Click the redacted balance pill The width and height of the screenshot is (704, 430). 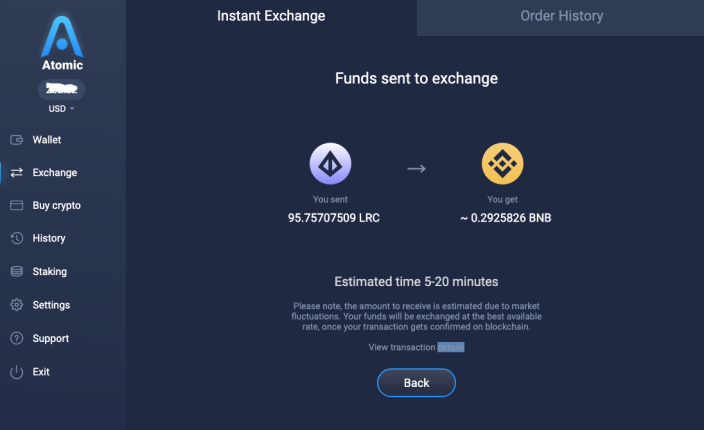point(62,89)
